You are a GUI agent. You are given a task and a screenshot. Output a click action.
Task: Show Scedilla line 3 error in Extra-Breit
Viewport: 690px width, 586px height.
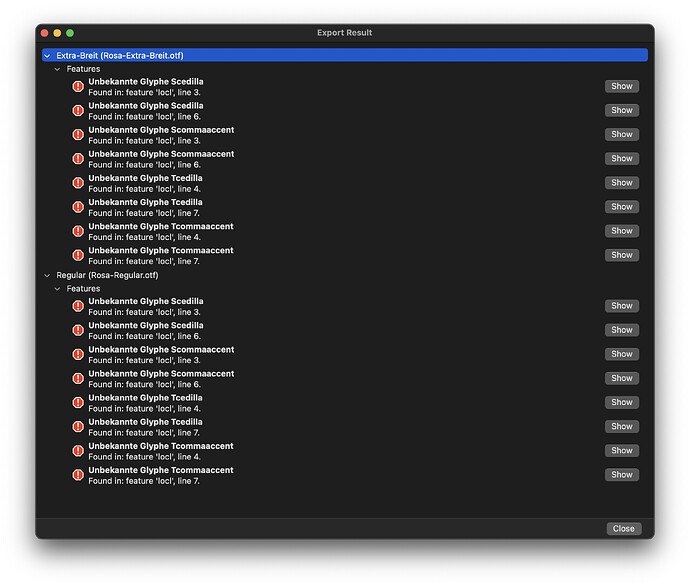pos(621,86)
